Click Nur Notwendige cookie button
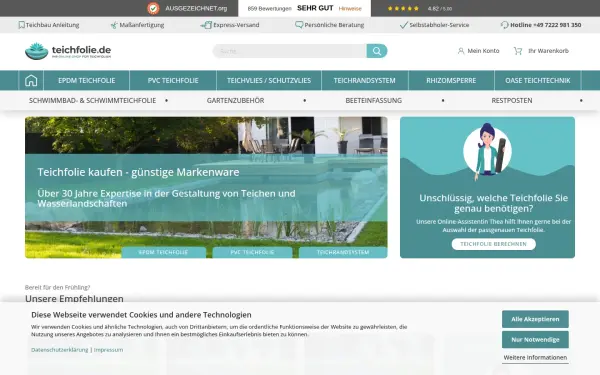 535,339
